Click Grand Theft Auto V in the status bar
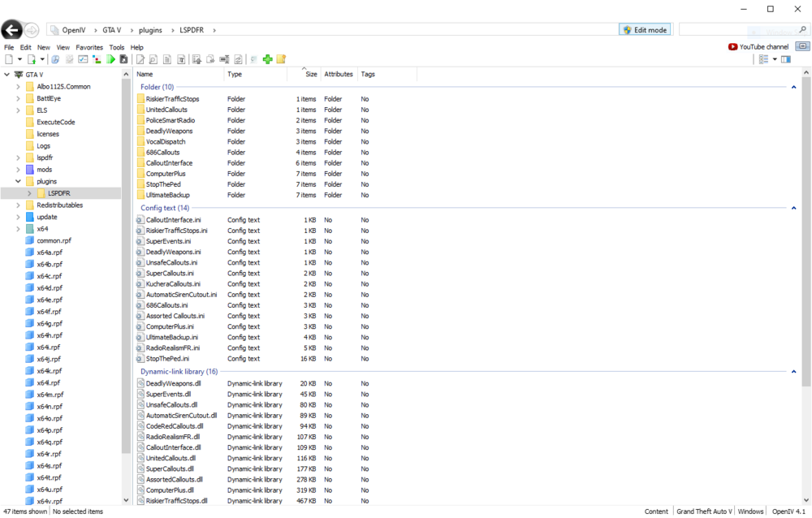 (x=703, y=511)
